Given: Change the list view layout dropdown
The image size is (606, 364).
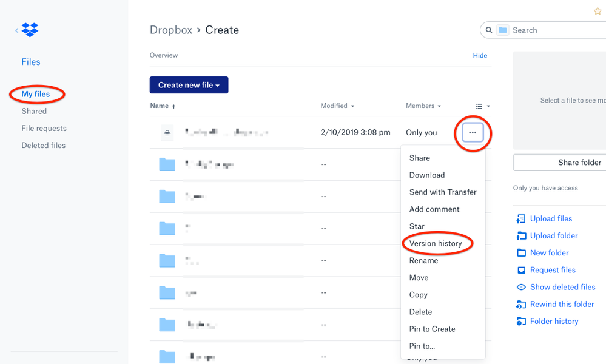Looking at the screenshot, I should [482, 106].
